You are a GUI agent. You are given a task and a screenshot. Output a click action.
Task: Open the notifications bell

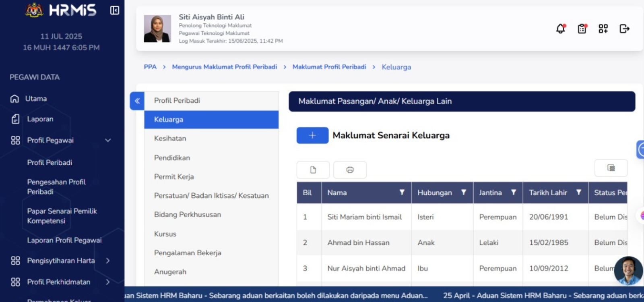click(561, 29)
